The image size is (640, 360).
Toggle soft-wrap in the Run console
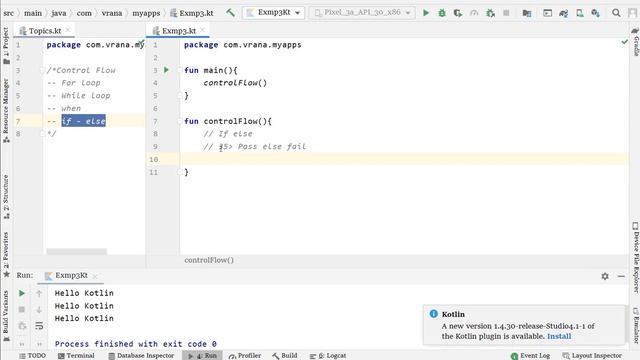click(x=39, y=326)
